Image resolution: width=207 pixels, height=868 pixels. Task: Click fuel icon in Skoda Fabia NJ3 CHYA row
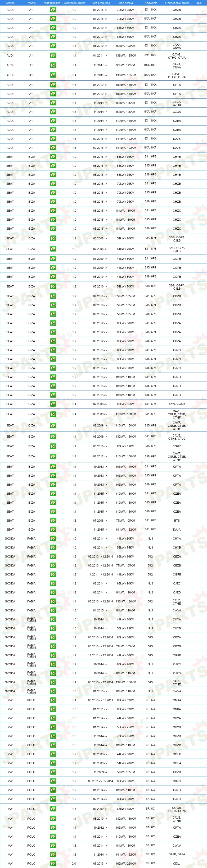53,539
